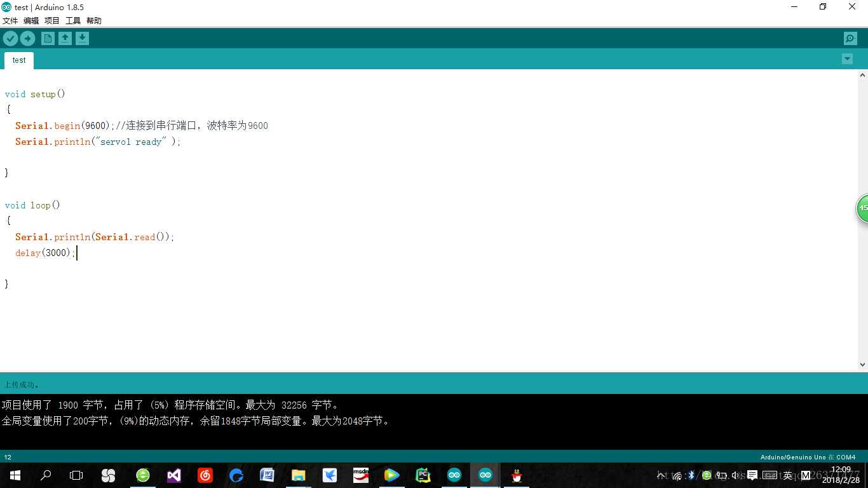
Task: Click the Serial.begin(9600) code line
Action: 142,126
